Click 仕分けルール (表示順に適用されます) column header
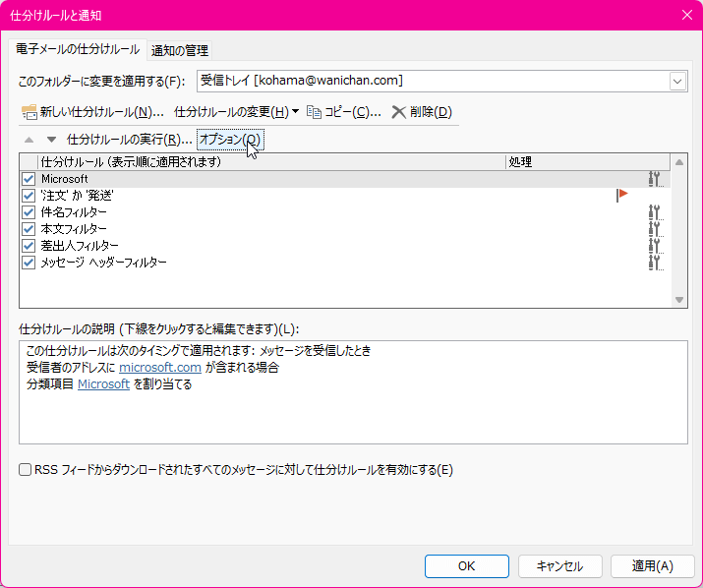 271,162
